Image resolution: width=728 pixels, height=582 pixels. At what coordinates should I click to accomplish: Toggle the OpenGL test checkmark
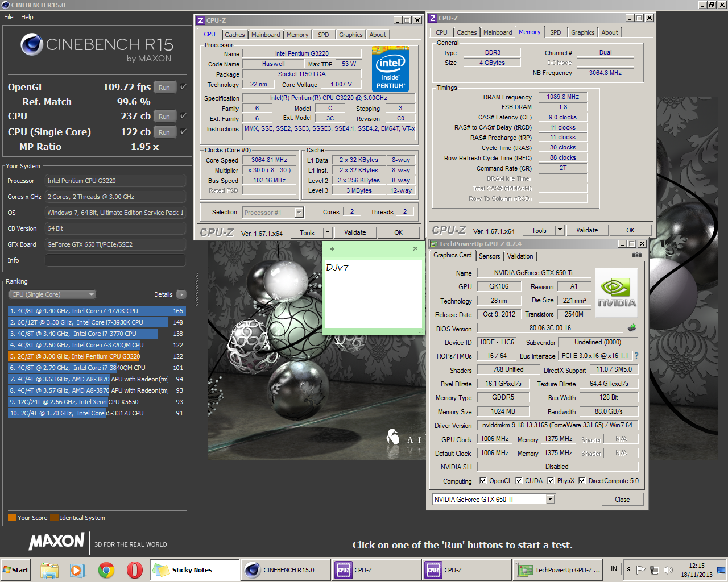(183, 87)
